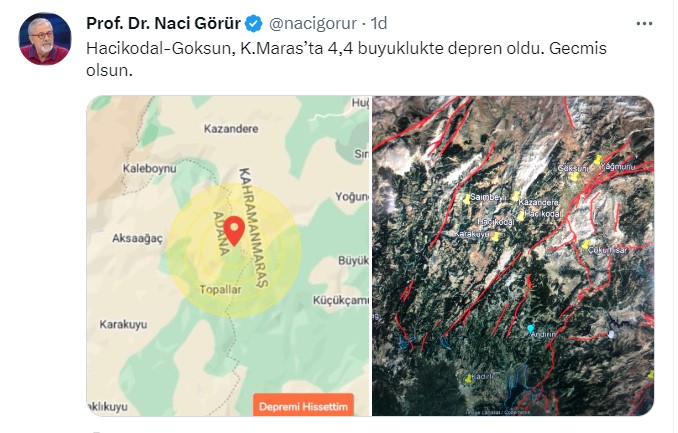Click the 1d post timestamp

click(x=379, y=23)
